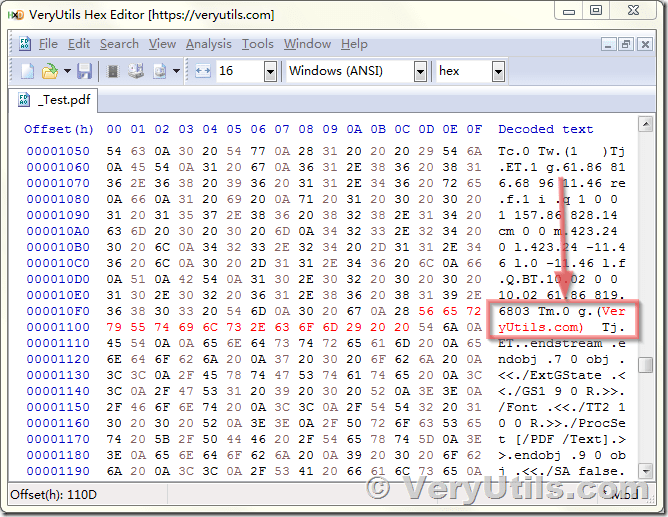Click offset row 00001050
668x517 pixels.
pyautogui.click(x=58, y=151)
